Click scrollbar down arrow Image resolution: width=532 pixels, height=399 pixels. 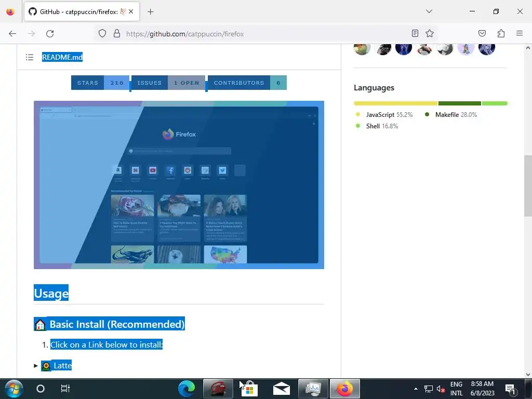coord(528,374)
